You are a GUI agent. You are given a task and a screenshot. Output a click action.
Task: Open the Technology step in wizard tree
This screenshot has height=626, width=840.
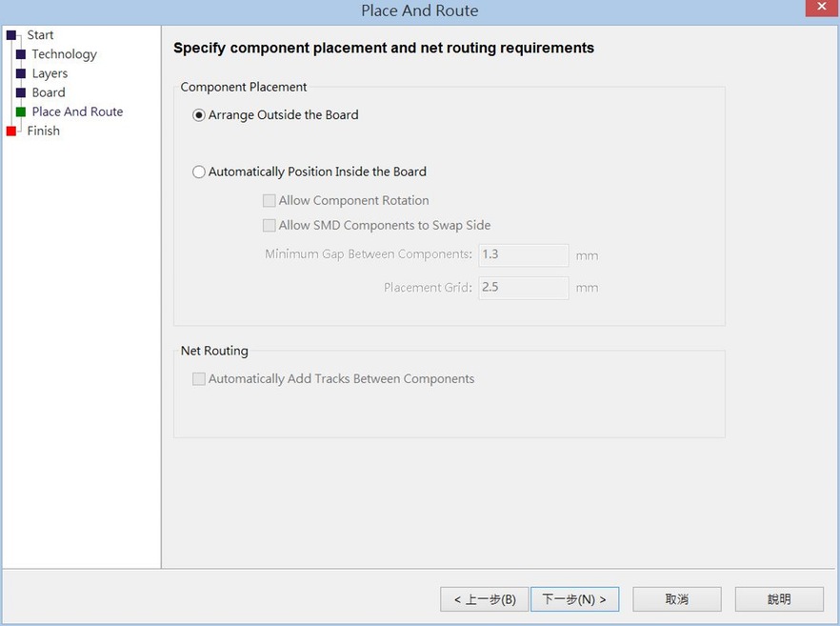pos(65,54)
